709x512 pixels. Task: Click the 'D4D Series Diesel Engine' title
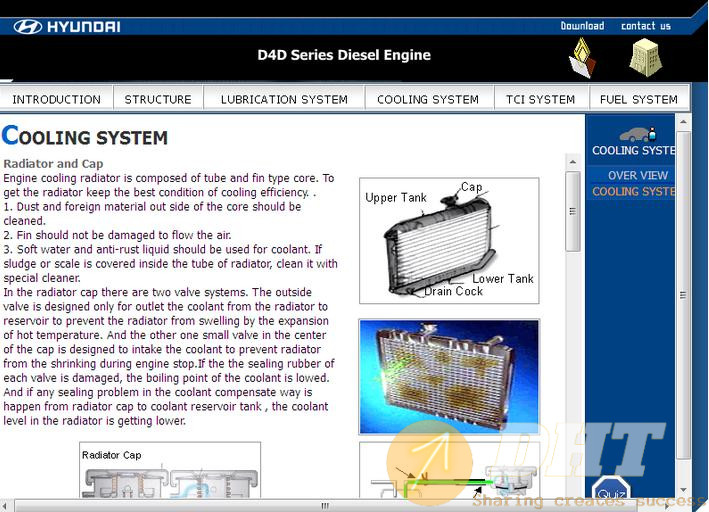[x=344, y=55]
